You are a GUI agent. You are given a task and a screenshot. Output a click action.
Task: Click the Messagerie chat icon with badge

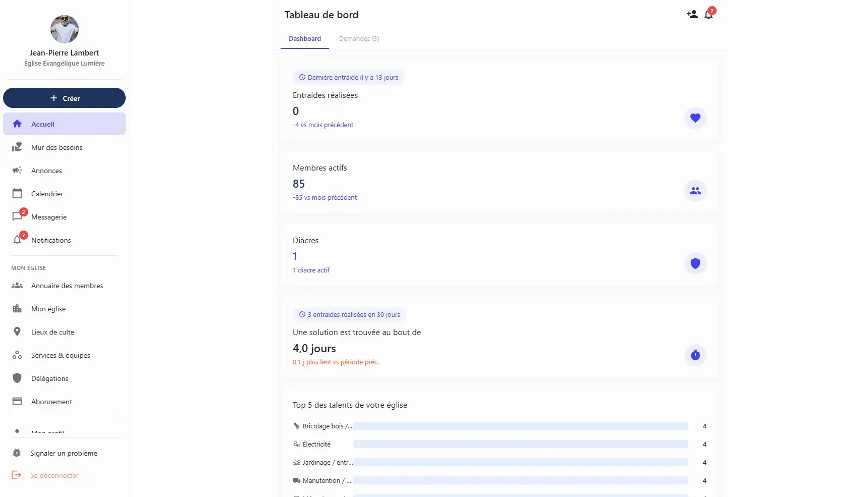click(x=17, y=217)
